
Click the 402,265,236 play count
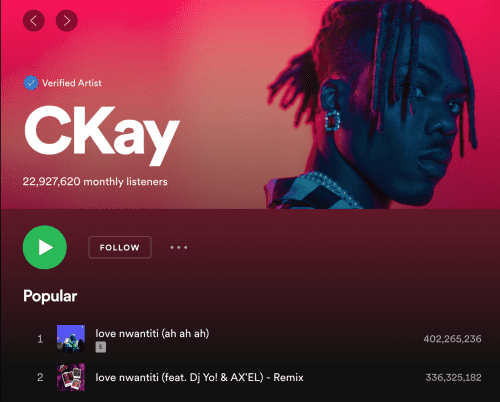[452, 339]
